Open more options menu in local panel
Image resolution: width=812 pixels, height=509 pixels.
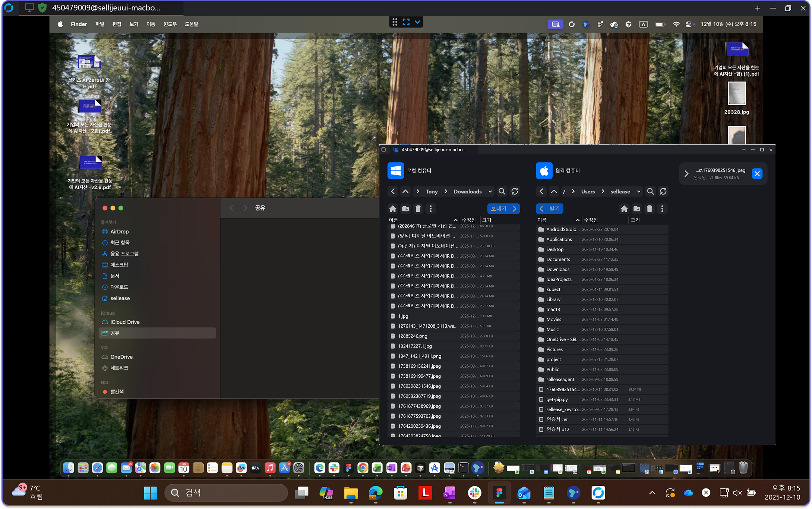pyautogui.click(x=431, y=209)
